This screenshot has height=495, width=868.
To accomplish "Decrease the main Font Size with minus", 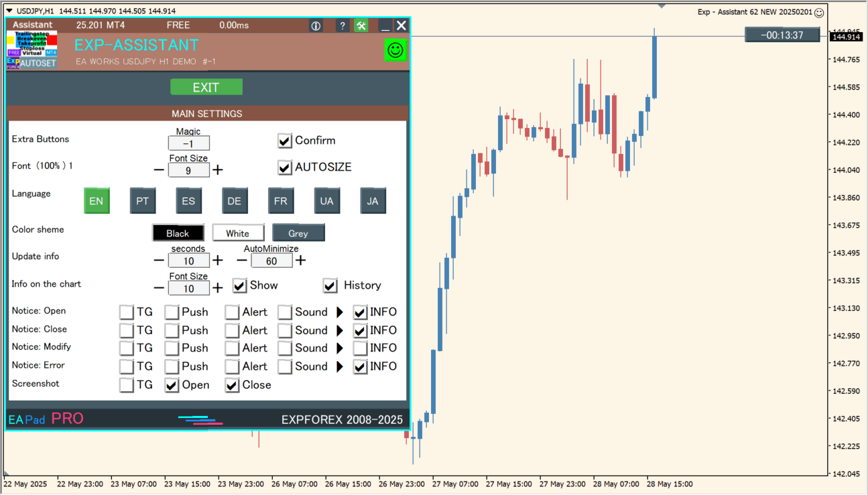I will tap(159, 170).
